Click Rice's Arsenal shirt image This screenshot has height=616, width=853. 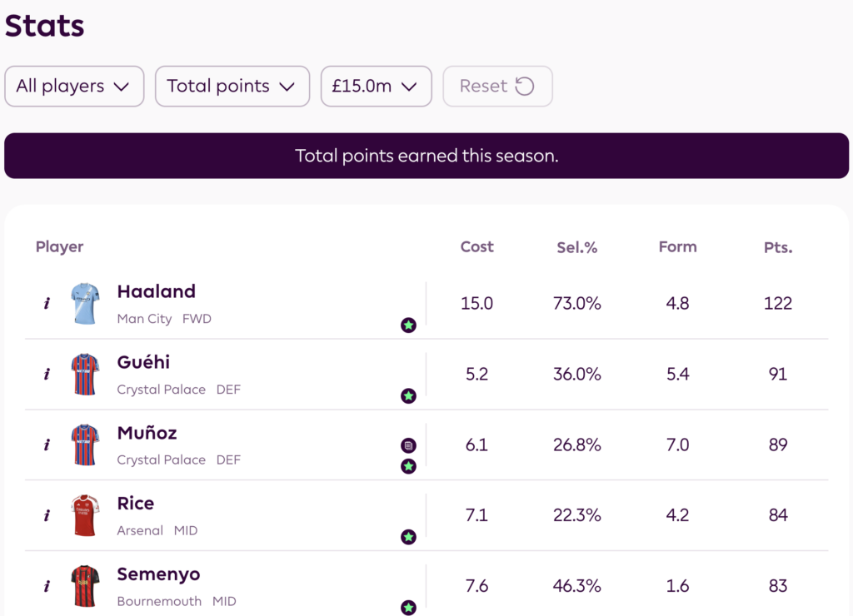pos(85,516)
